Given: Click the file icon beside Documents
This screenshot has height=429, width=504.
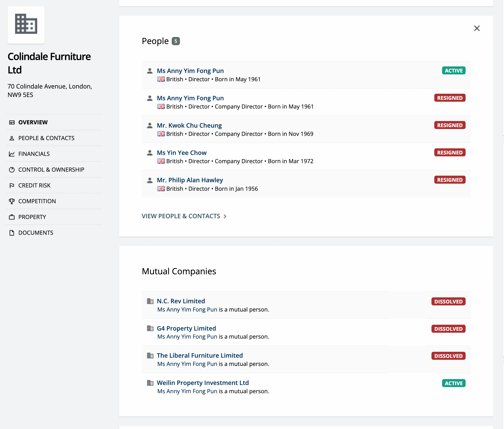Looking at the screenshot, I should click(12, 233).
